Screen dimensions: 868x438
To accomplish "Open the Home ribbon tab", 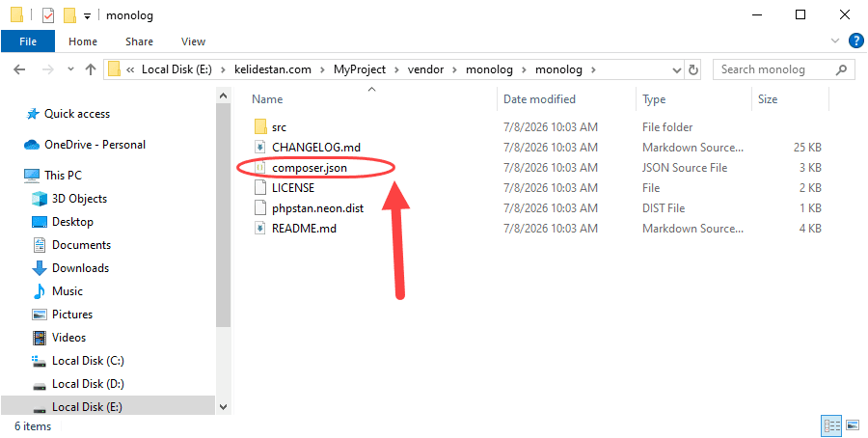I will click(83, 41).
